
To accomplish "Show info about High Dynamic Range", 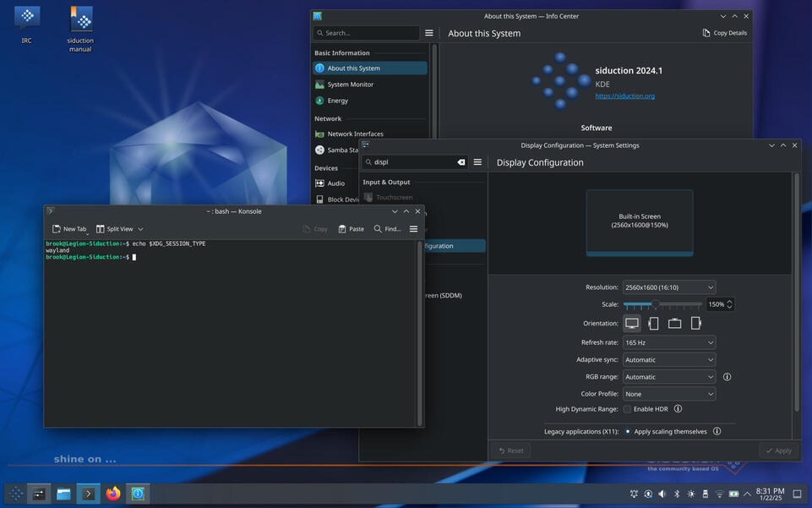I will tap(678, 409).
